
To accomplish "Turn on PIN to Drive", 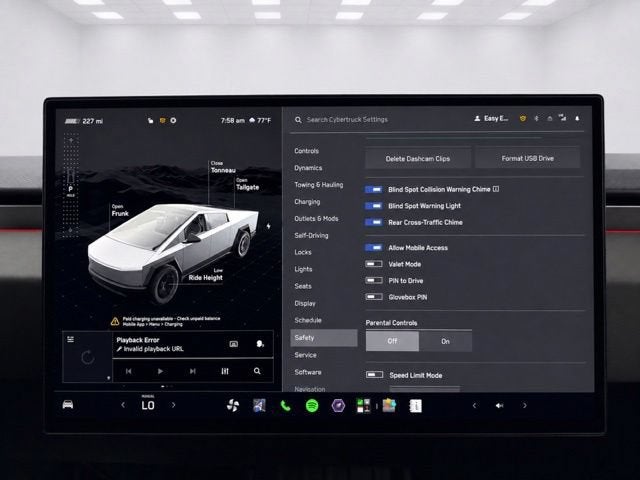I will coord(373,280).
